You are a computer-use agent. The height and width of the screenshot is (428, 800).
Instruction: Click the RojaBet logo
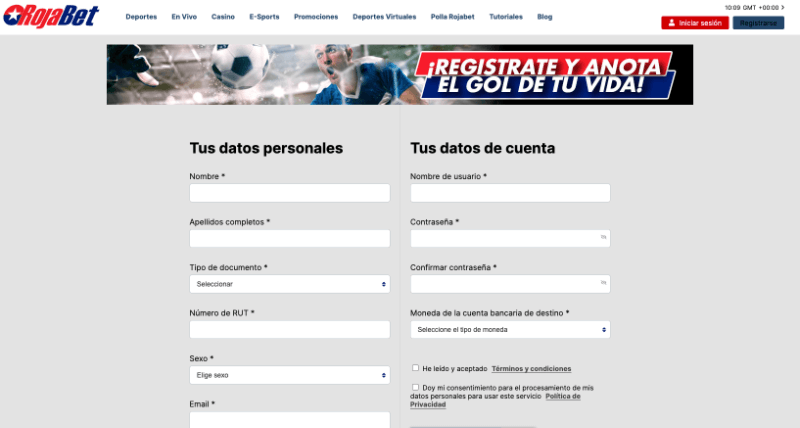[x=51, y=16]
